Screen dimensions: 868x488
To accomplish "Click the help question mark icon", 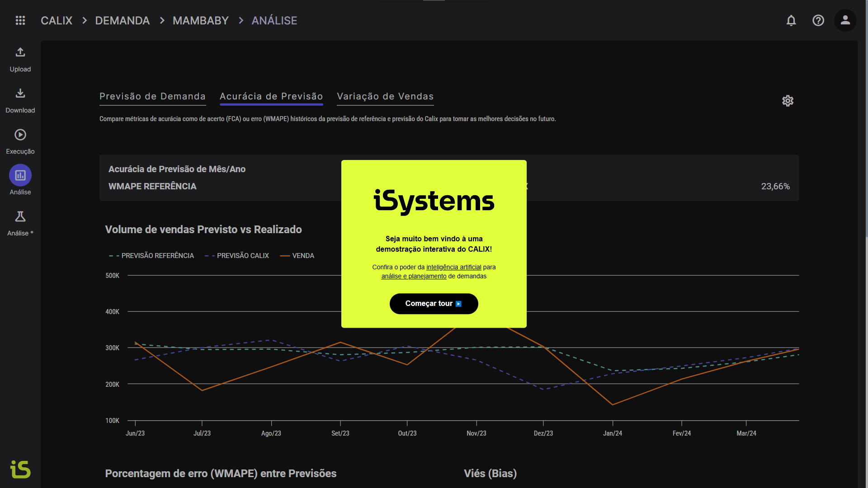I will [x=818, y=20].
